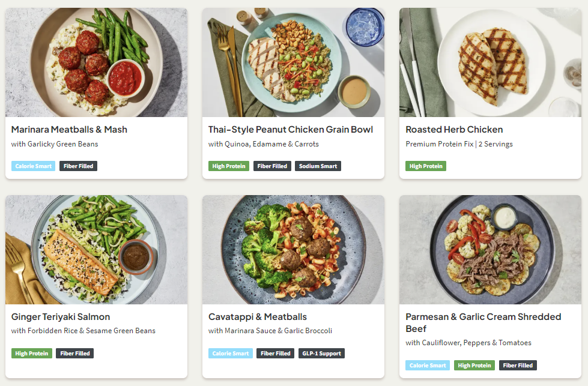The width and height of the screenshot is (588, 386).
Task: Click the Thai-Style Peanut Chicken Grain Bowl image
Action: (x=293, y=62)
